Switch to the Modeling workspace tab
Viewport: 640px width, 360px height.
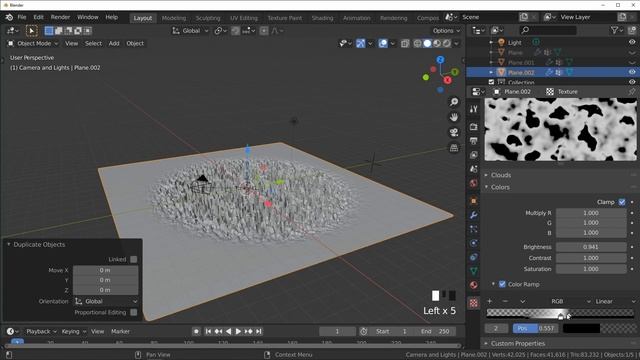tap(173, 18)
